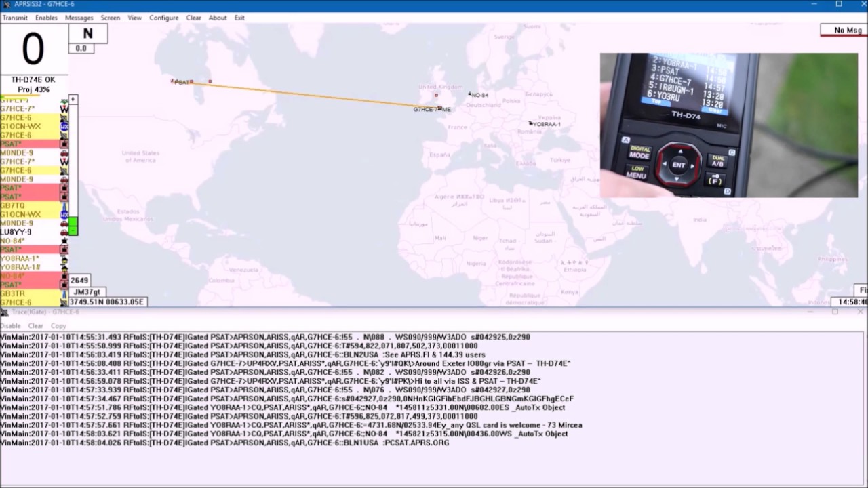Click Copy in the Trace(IGate) window
Screen dimensions: 868x488
coord(58,326)
